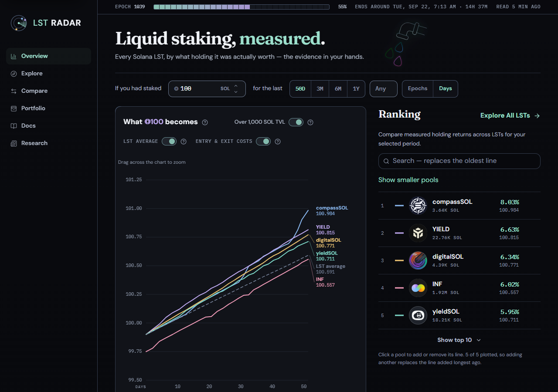Click the Explore compass icon in sidebar
The width and height of the screenshot is (558, 392).
14,74
